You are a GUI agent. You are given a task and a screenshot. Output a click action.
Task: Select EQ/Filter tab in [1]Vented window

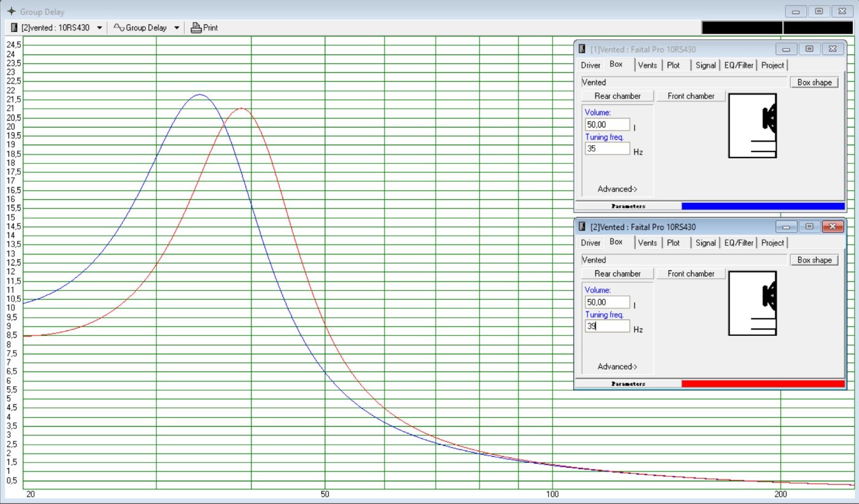coord(739,65)
